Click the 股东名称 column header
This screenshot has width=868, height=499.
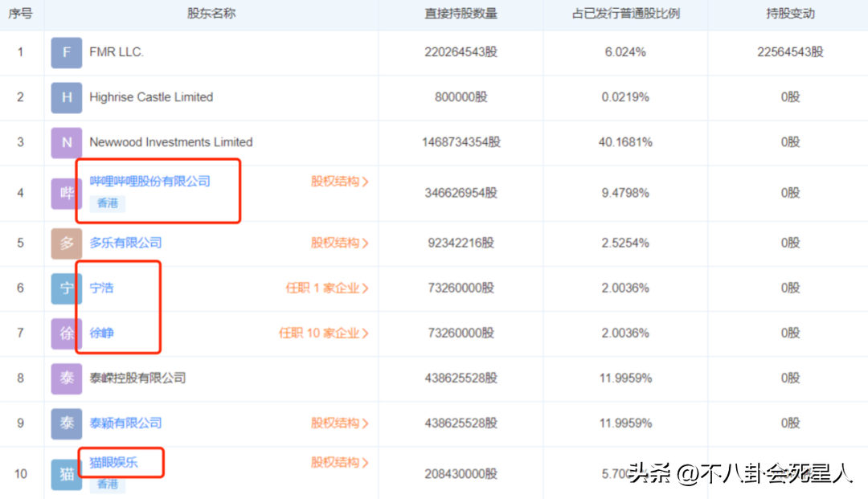click(211, 14)
